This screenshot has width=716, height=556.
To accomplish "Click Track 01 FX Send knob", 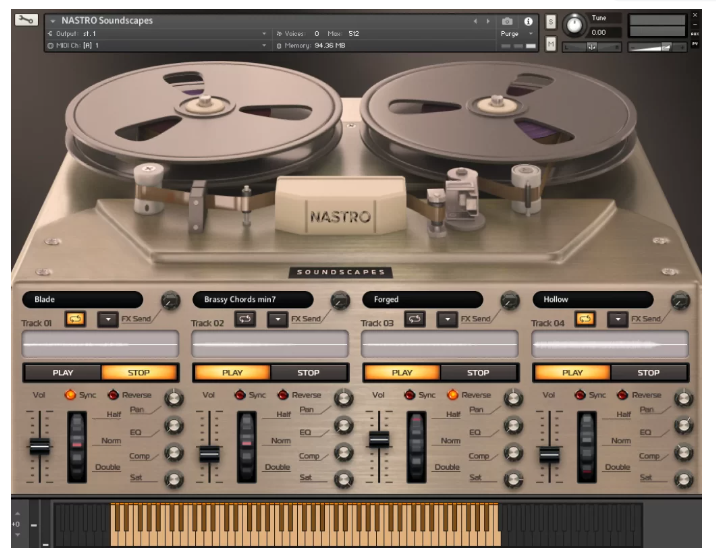I will click(170, 301).
